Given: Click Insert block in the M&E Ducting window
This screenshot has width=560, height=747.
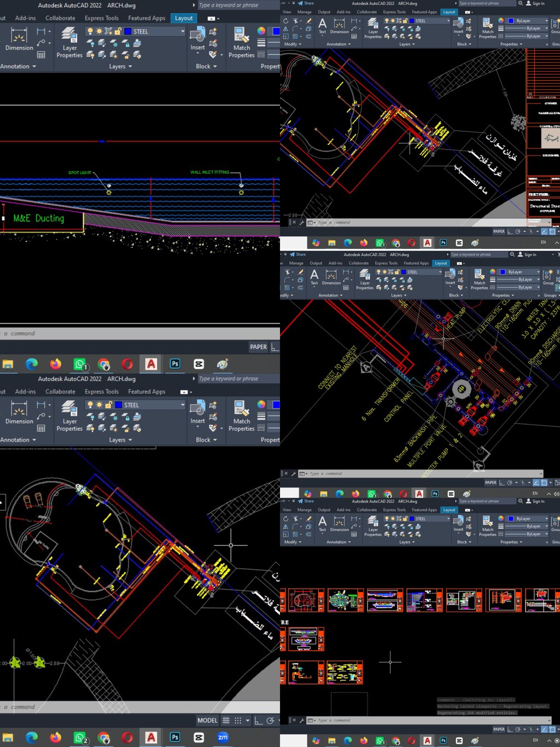Looking at the screenshot, I should [197, 40].
